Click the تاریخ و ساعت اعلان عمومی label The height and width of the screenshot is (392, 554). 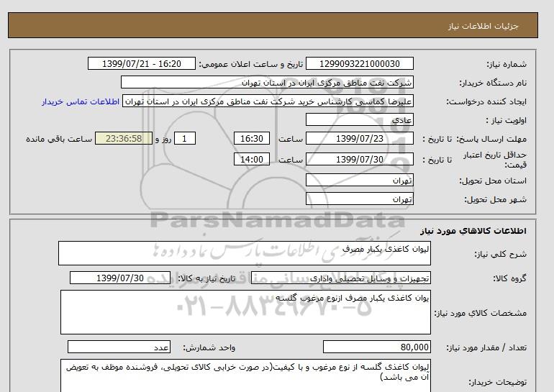250,64
